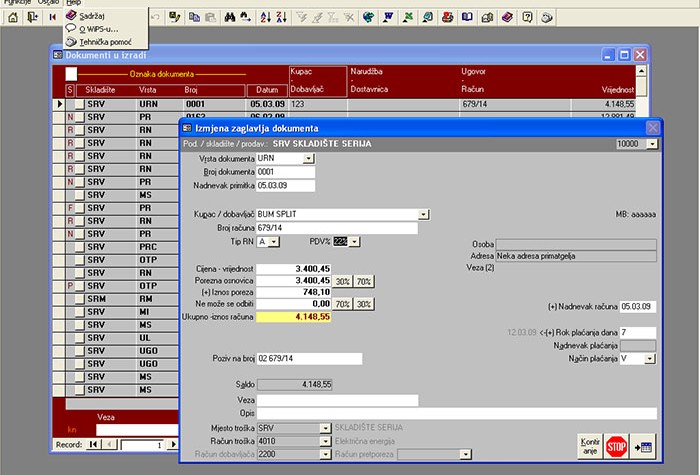The image size is (700, 475).
Task: Tick the checkbox in the SRM RM row
Action: [79, 299]
